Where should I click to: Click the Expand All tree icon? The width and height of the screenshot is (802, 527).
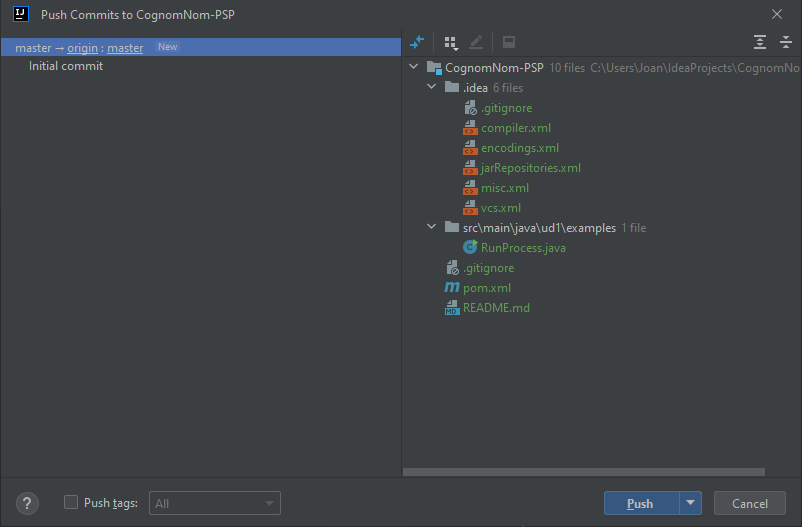pyautogui.click(x=760, y=42)
